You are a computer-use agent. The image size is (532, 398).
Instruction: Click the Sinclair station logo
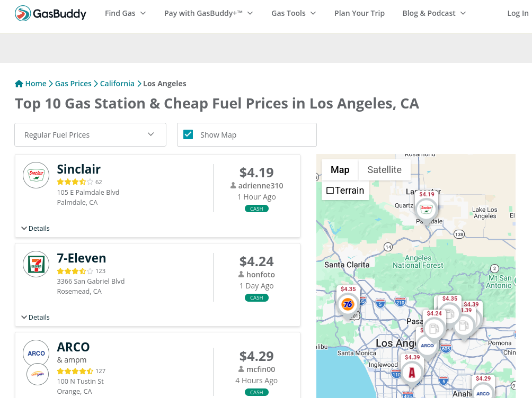[36, 175]
